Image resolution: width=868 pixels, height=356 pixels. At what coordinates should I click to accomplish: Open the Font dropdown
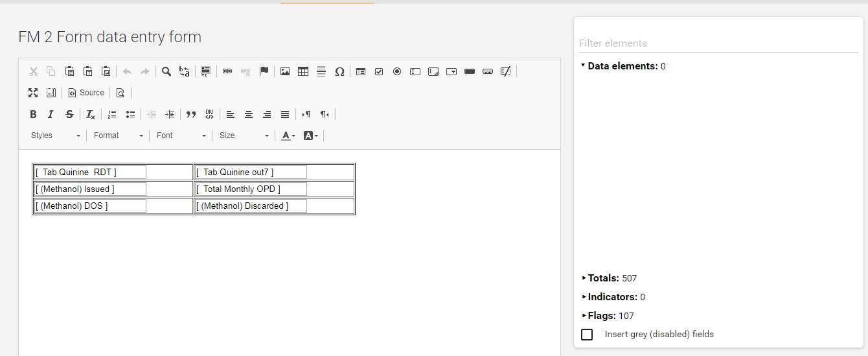[x=181, y=136]
